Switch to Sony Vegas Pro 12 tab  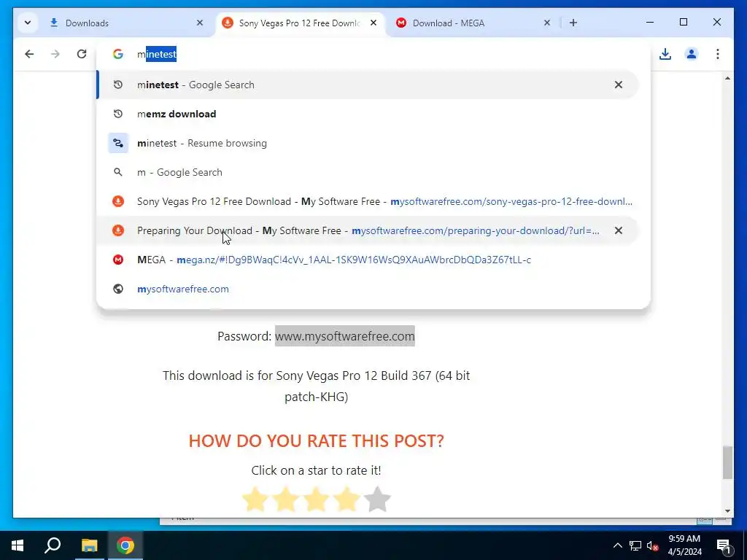tap(300, 23)
